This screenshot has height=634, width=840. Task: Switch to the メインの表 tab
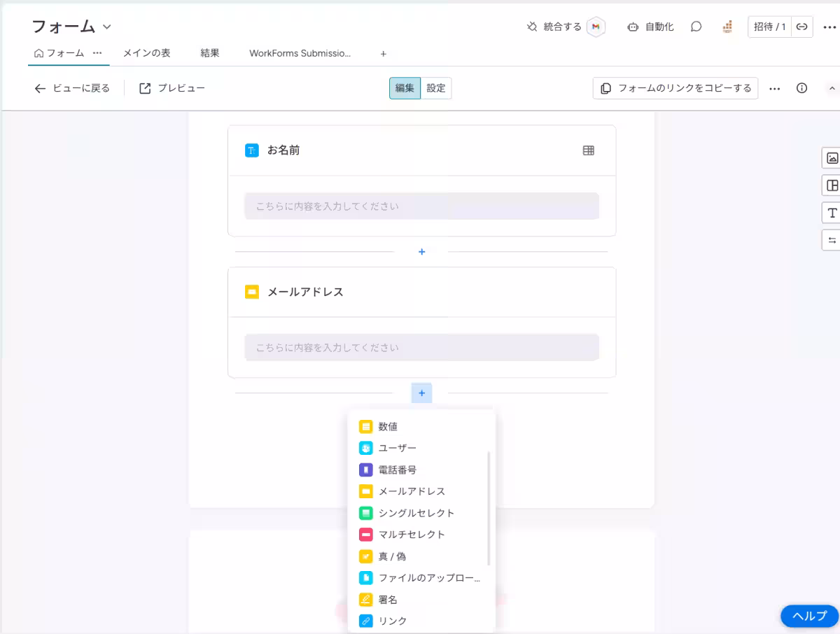pyautogui.click(x=146, y=53)
